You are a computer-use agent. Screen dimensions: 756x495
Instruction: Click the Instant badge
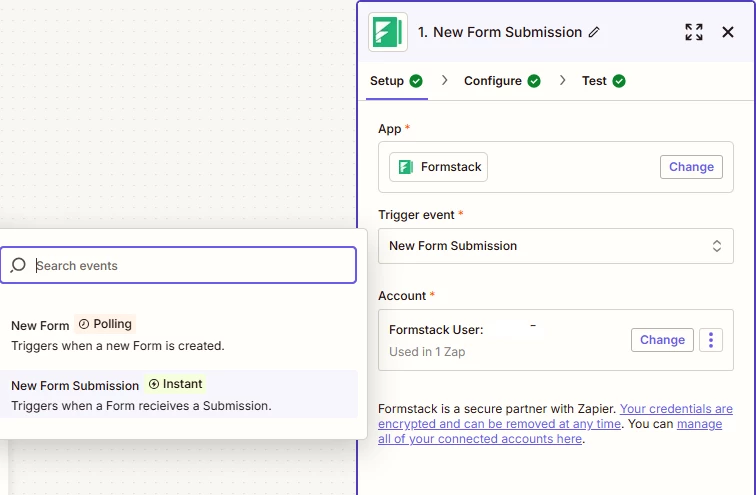(175, 384)
